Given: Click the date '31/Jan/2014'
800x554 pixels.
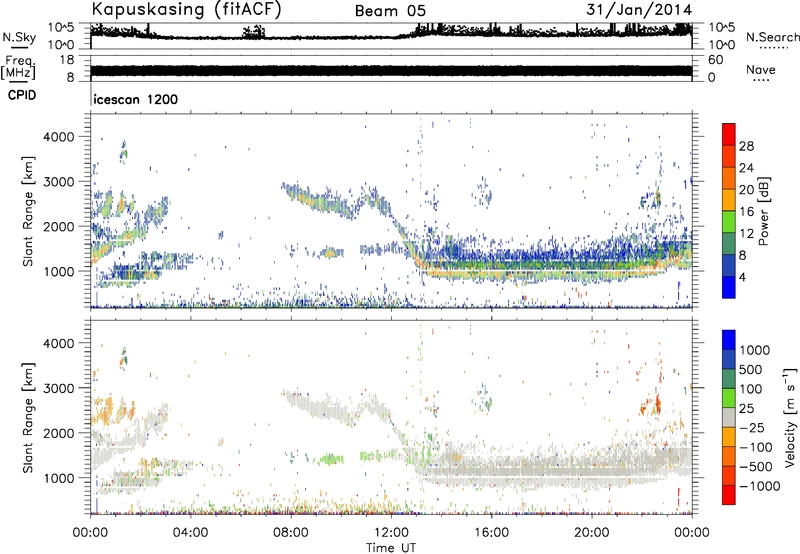Looking at the screenshot, I should pos(639,10).
